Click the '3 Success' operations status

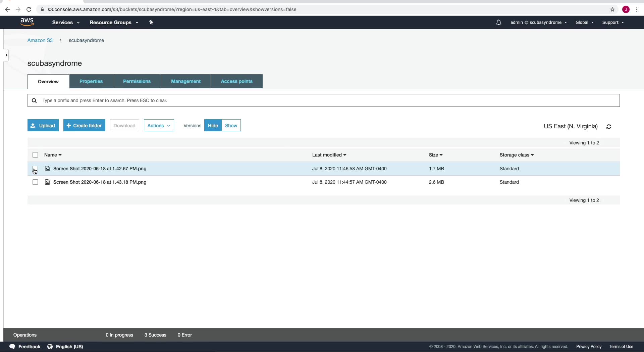pos(155,335)
